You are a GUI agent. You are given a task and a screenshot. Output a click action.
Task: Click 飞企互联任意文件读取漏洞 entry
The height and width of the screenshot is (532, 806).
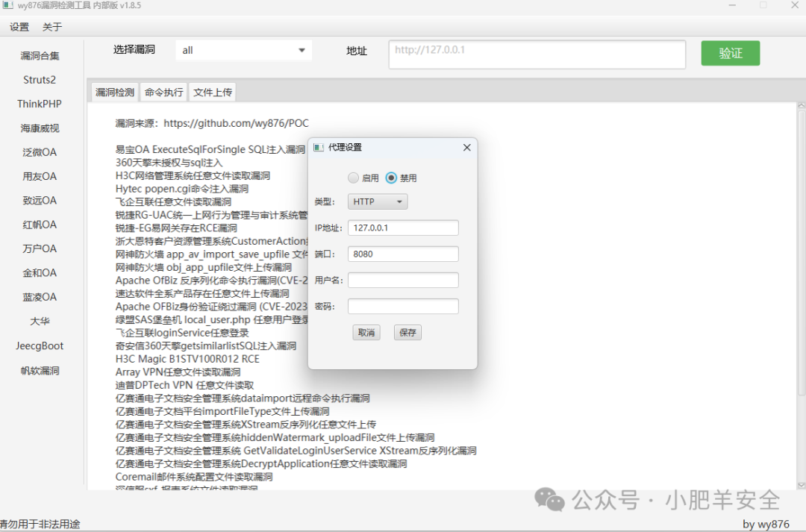[173, 202]
